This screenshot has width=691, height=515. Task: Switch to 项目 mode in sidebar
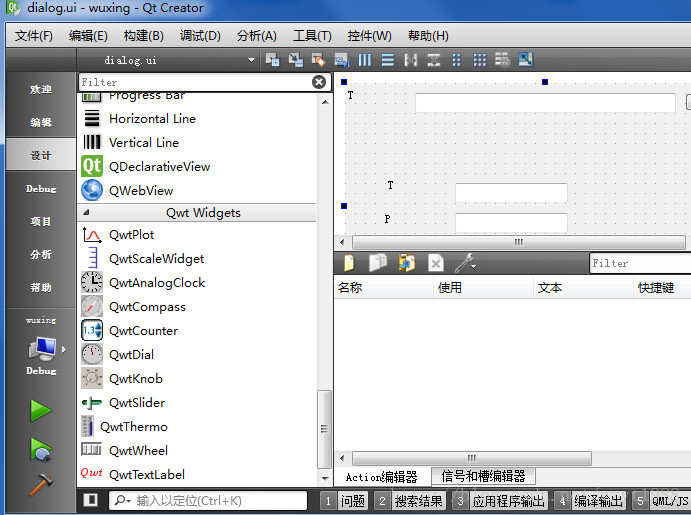[x=41, y=221]
